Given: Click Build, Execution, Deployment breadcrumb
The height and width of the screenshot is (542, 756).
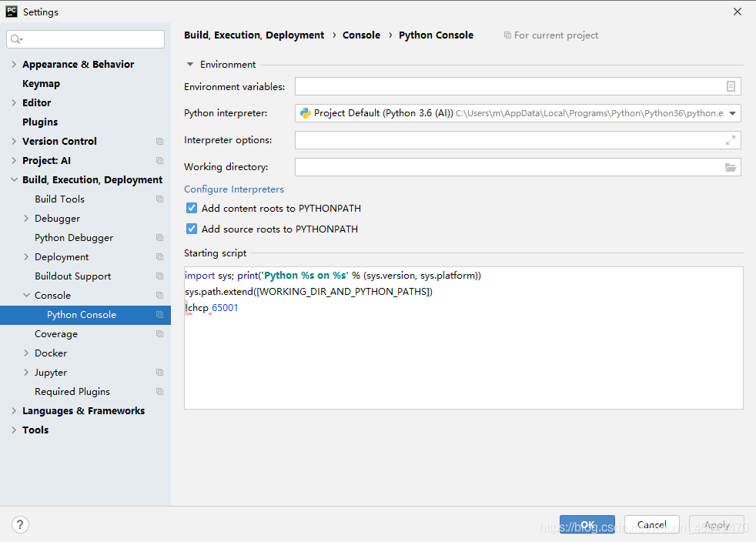Looking at the screenshot, I should [x=254, y=35].
